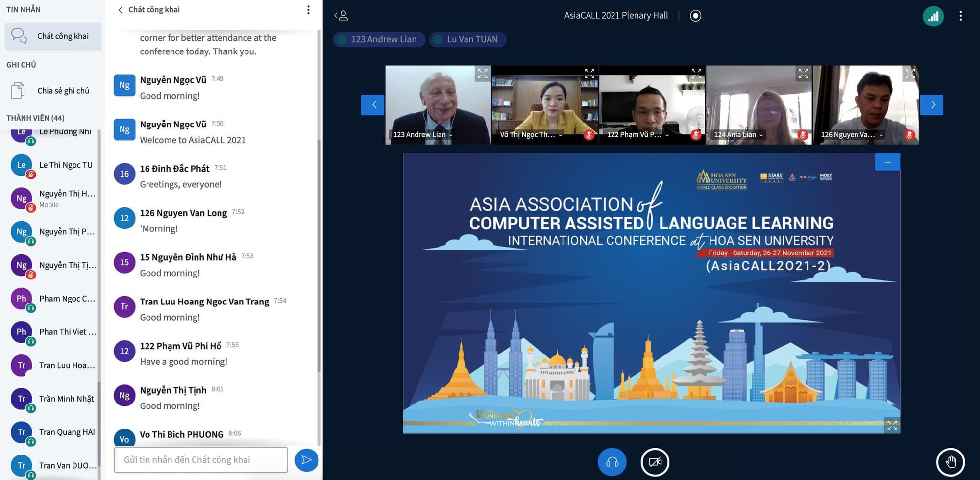Click Nguyễn Thị Tịnh's chat avatar
Screen dimensions: 980x480
click(x=124, y=396)
